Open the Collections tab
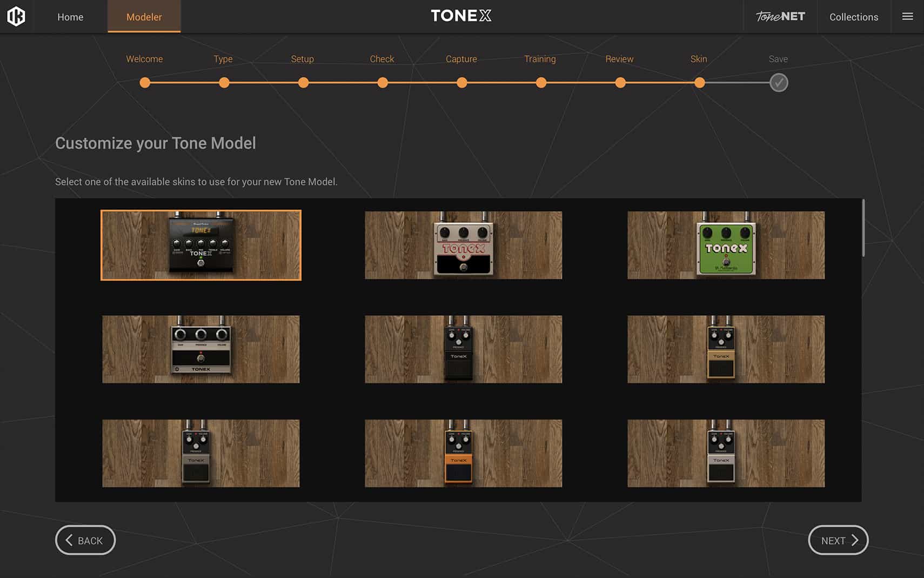The image size is (924, 578). [x=853, y=17]
